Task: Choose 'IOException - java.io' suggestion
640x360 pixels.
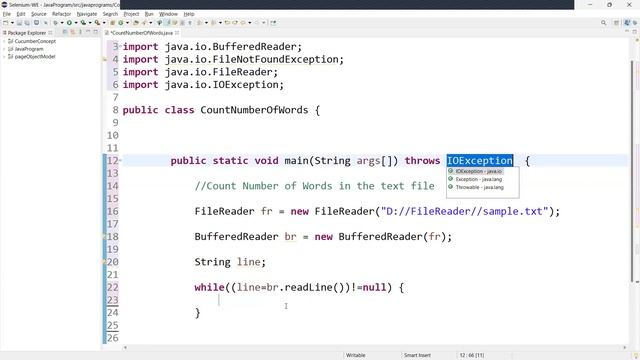Action: [x=478, y=171]
